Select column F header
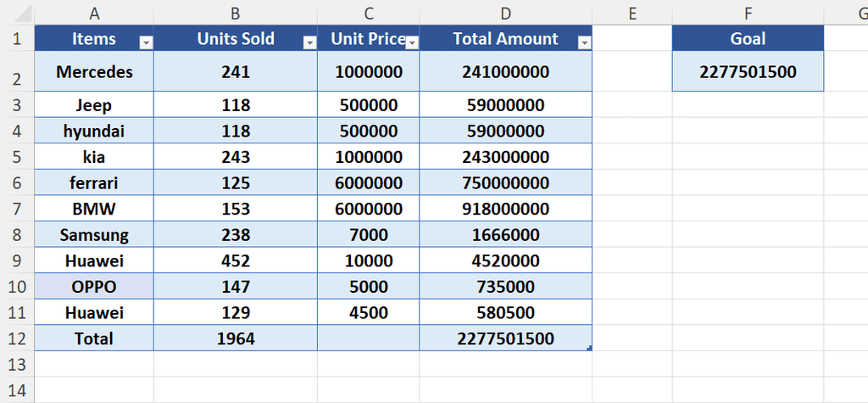868x403 pixels. (748, 14)
